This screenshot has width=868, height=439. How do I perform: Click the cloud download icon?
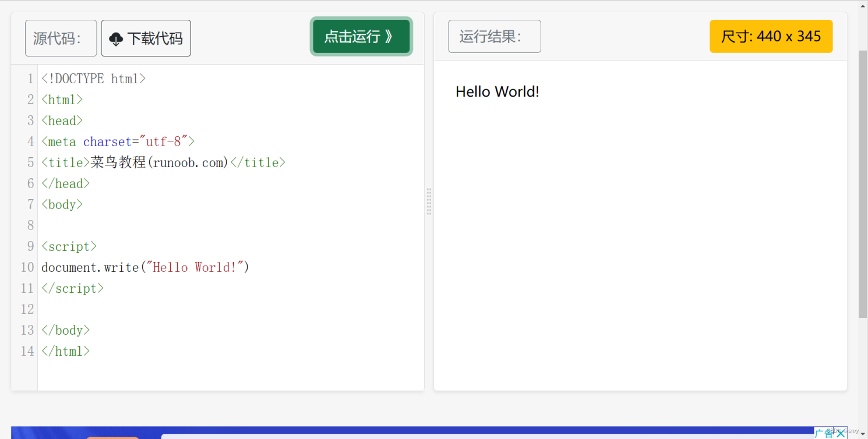click(116, 39)
